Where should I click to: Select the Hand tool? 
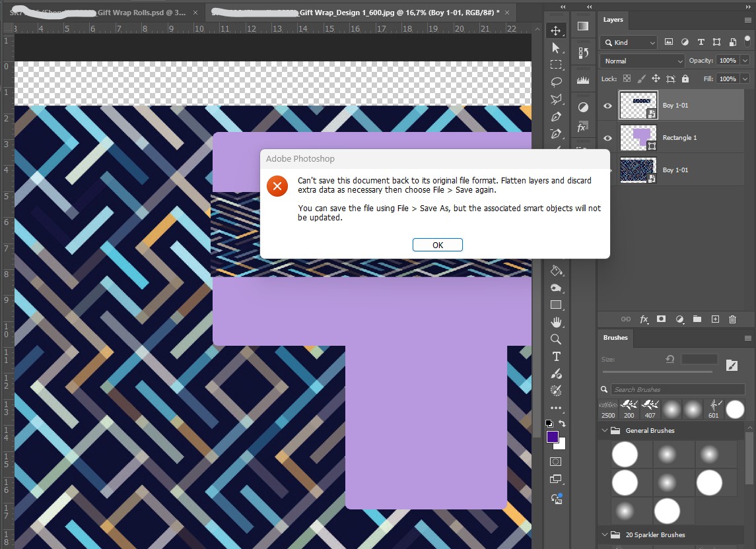(556, 322)
